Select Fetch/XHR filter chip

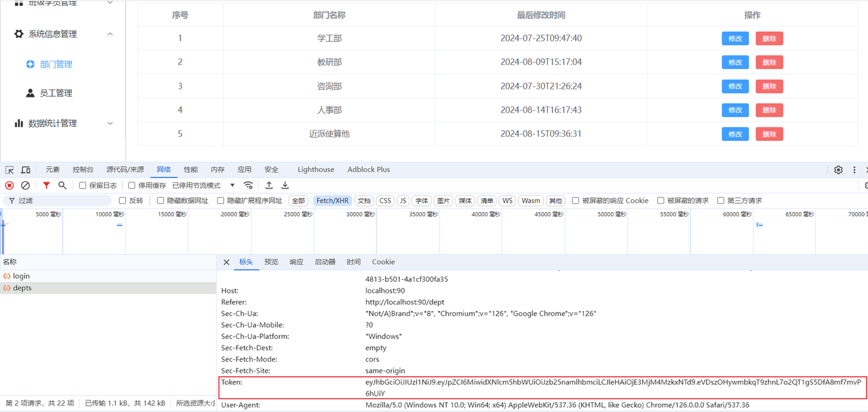click(x=332, y=201)
